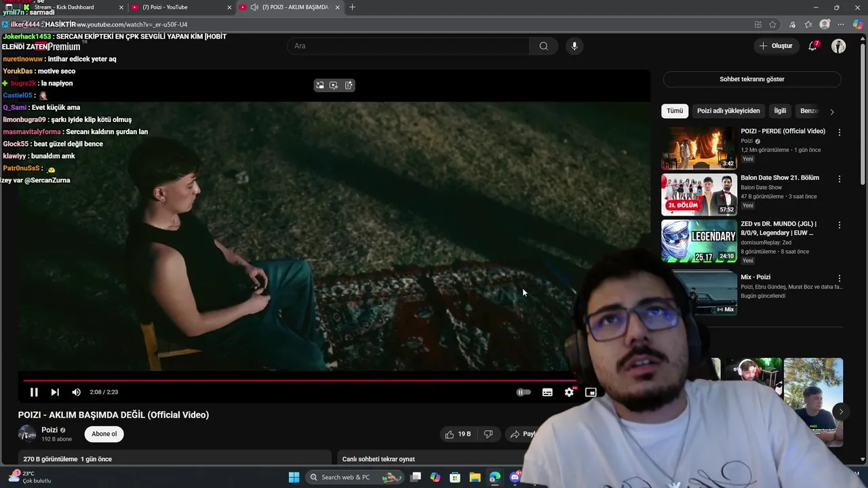Mute the player volume speaker icon

[x=76, y=392]
